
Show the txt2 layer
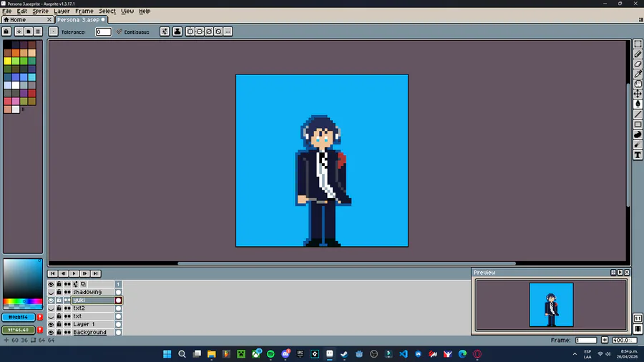pos(51,308)
